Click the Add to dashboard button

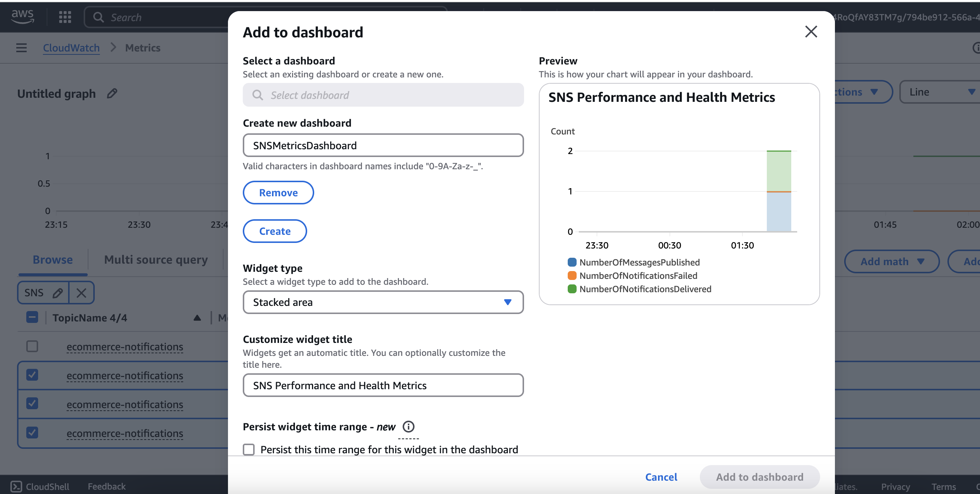click(759, 477)
